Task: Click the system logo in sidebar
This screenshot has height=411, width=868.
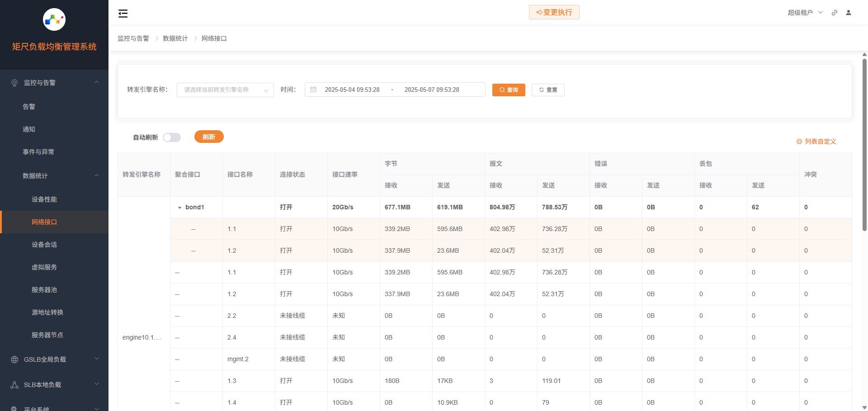Action: tap(54, 19)
